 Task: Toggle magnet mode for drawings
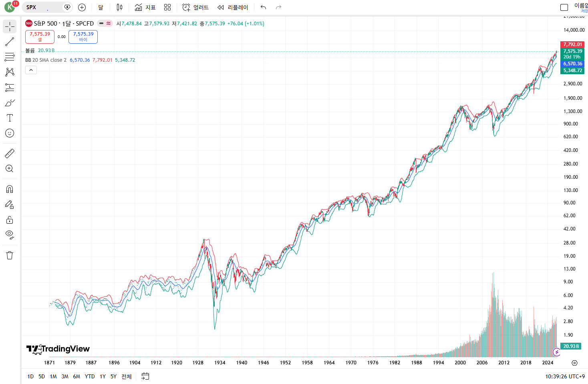click(10, 189)
